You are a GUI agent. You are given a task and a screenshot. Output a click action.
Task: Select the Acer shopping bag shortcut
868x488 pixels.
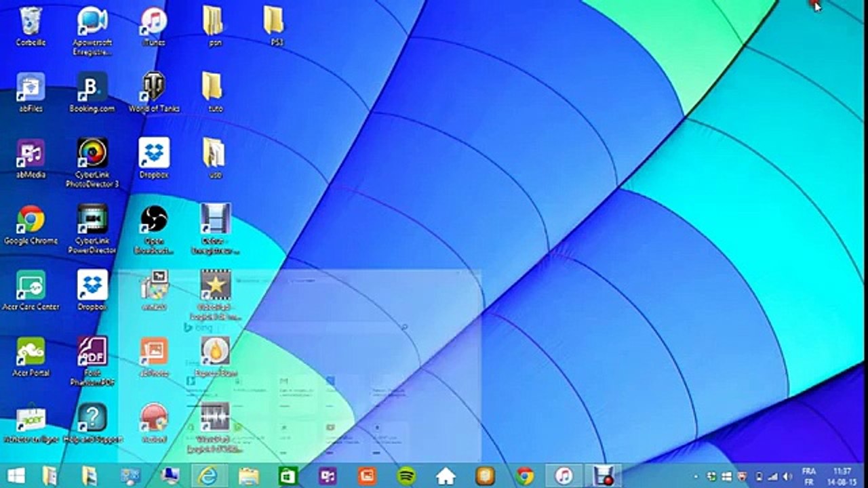(x=31, y=424)
